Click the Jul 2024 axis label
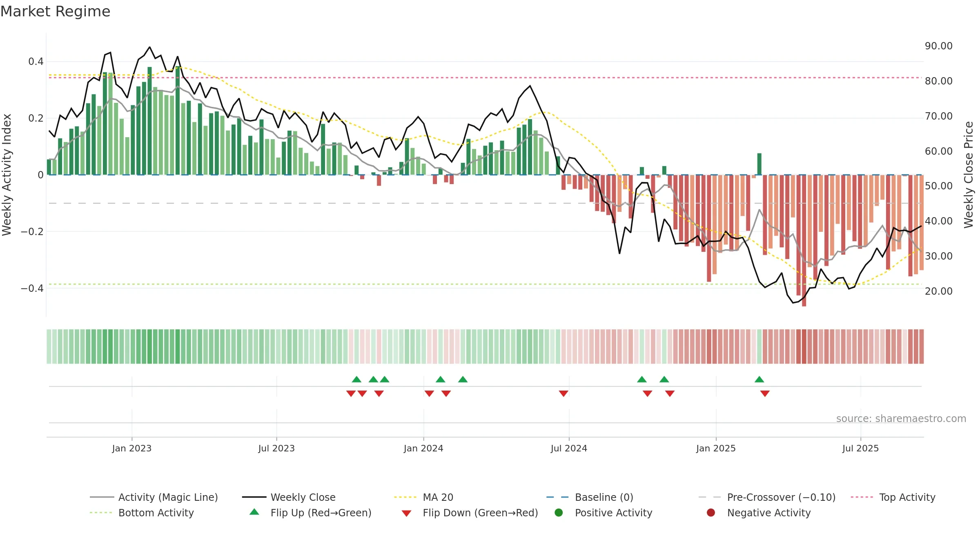Viewport: 980px width, 551px height. click(569, 448)
